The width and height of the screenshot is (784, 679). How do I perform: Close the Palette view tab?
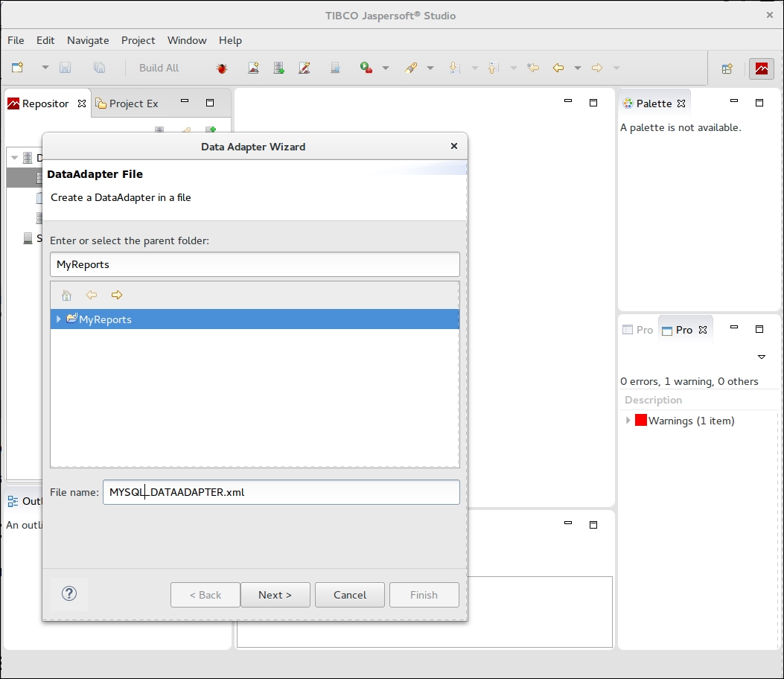[681, 103]
